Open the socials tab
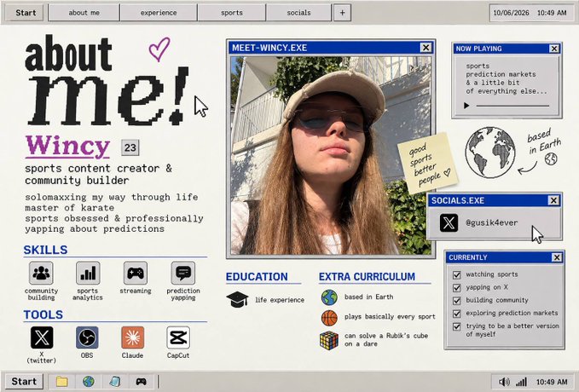Image resolution: width=579 pixels, height=392 pixels. [x=298, y=13]
